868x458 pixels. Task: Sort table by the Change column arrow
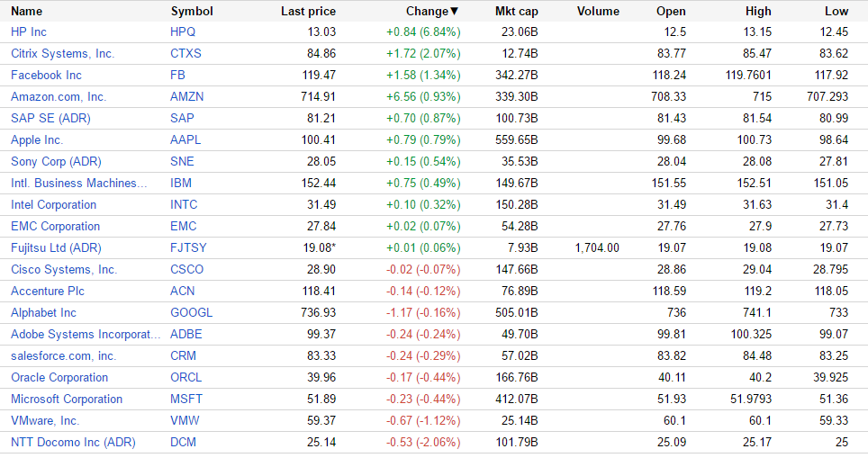click(x=454, y=12)
